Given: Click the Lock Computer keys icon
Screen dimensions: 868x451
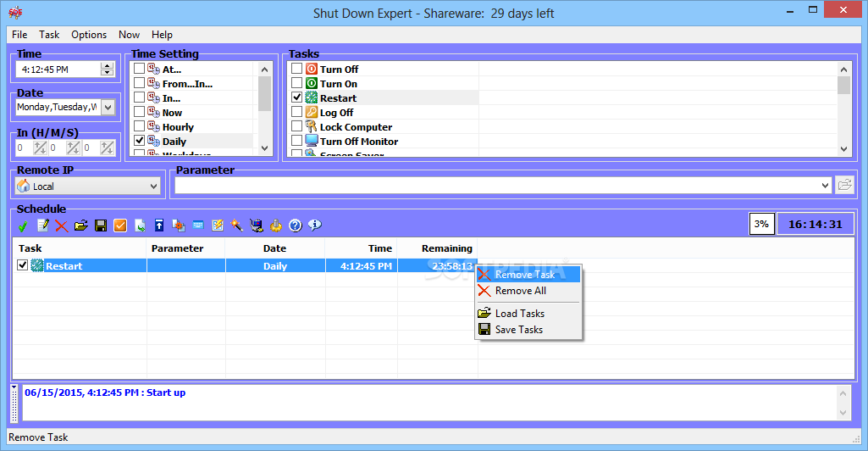Looking at the screenshot, I should 312,126.
